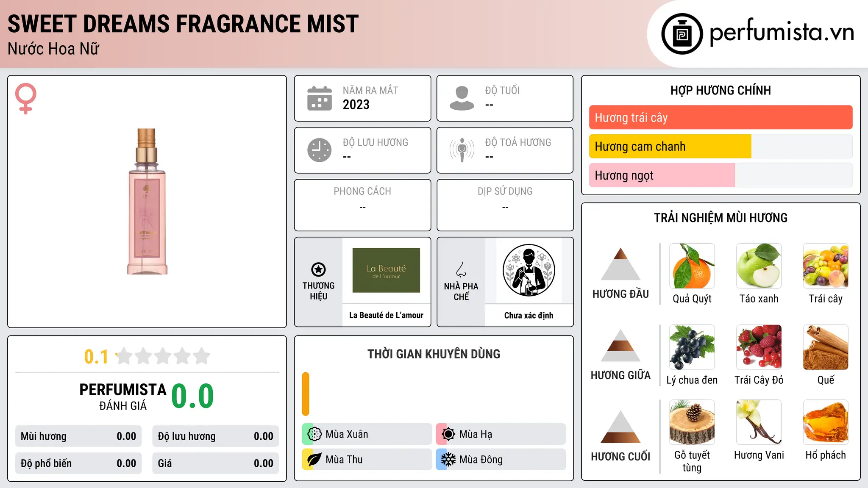
Task: Click the summer sun icon
Action: tap(448, 434)
